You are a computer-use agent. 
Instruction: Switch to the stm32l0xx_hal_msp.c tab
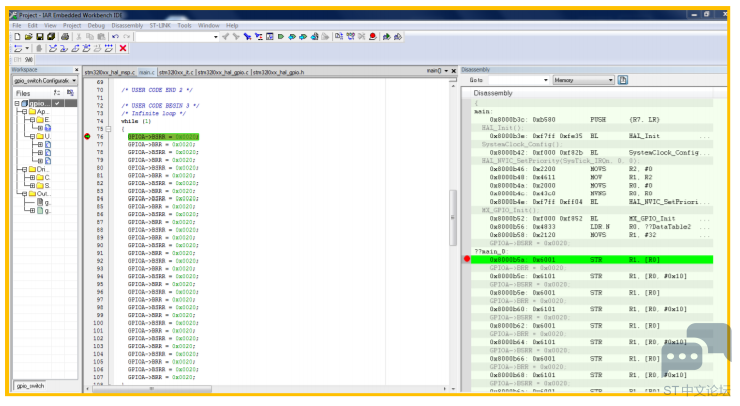coord(109,72)
